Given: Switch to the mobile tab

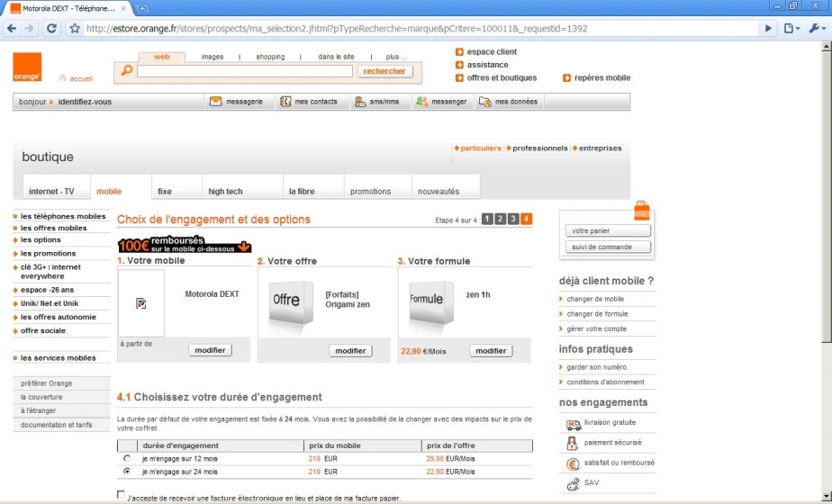Looking at the screenshot, I should pyautogui.click(x=121, y=187).
